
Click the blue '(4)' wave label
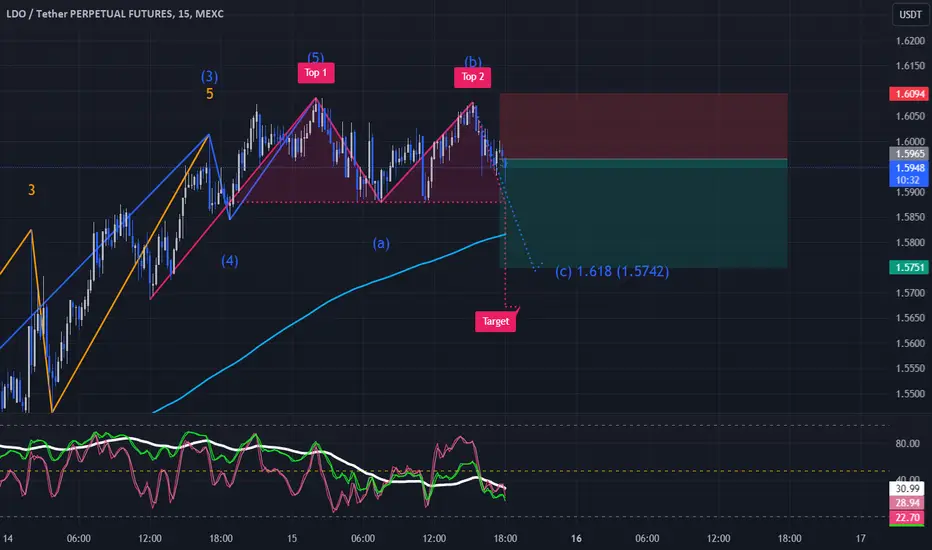click(230, 261)
